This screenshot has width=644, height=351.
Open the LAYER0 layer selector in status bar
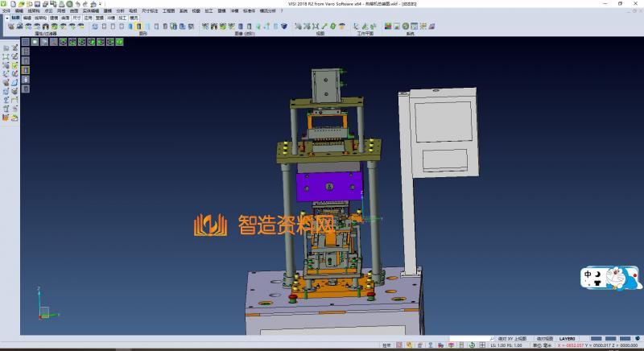click(x=568, y=339)
